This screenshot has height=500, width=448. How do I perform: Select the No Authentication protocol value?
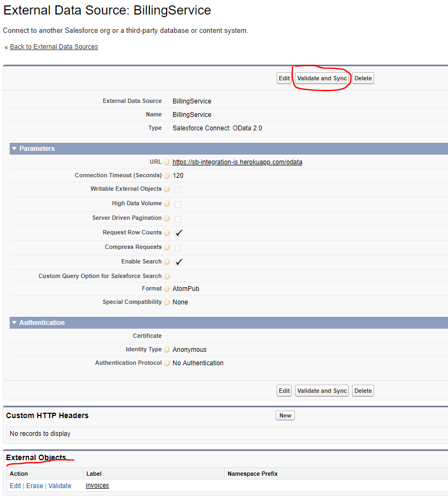[x=198, y=363]
